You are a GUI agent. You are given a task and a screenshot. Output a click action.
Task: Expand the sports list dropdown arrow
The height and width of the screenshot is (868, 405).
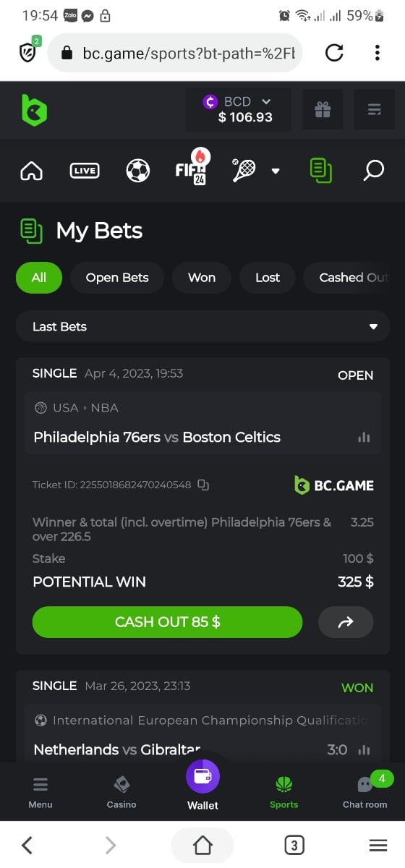coord(275,171)
